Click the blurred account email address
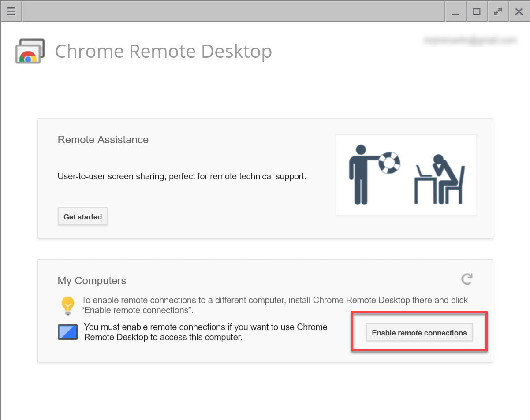 tap(470, 41)
